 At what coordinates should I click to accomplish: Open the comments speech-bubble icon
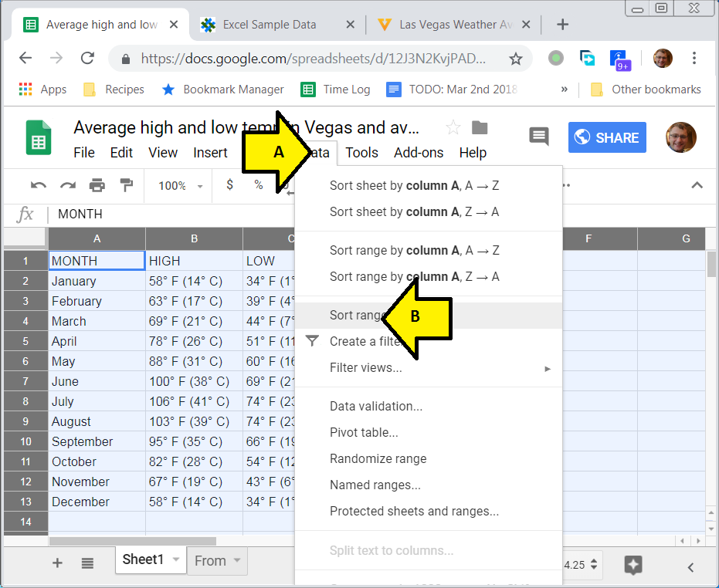pyautogui.click(x=539, y=137)
